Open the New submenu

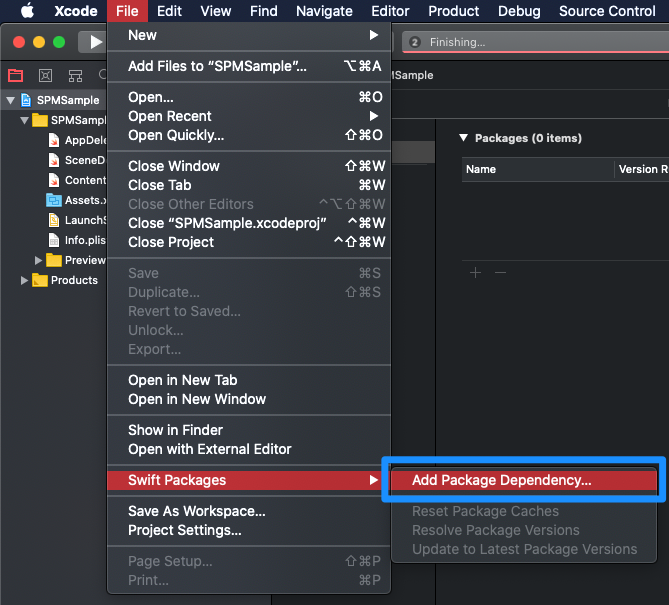tap(249, 35)
